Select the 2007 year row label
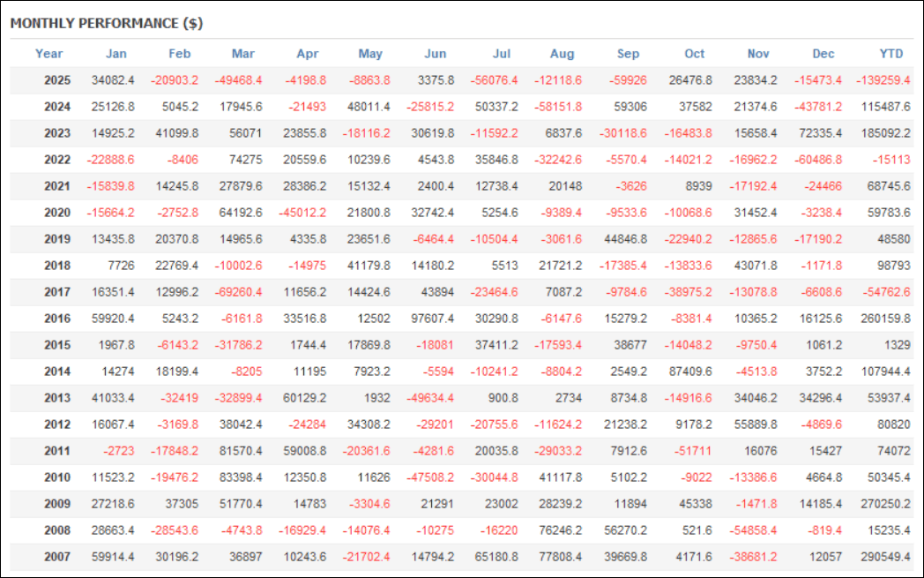Viewport: 924px width, 578px height. pos(57,556)
